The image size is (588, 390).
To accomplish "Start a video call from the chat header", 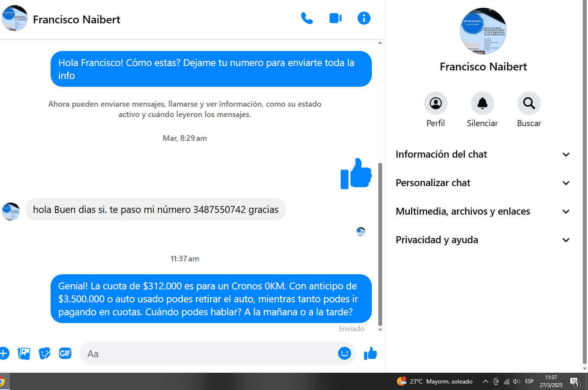I will (x=336, y=18).
